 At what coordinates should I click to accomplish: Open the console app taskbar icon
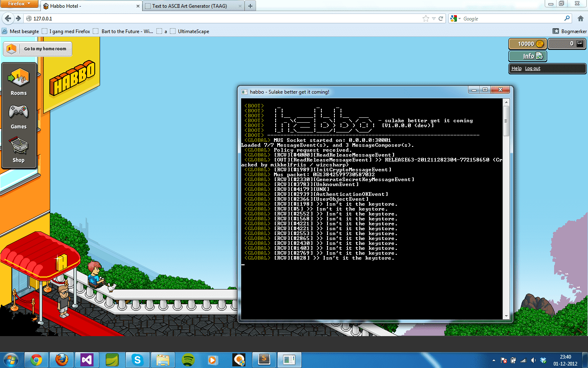[290, 360]
